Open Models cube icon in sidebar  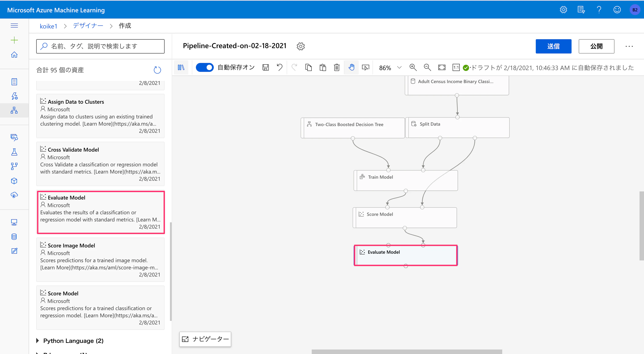coord(14,181)
